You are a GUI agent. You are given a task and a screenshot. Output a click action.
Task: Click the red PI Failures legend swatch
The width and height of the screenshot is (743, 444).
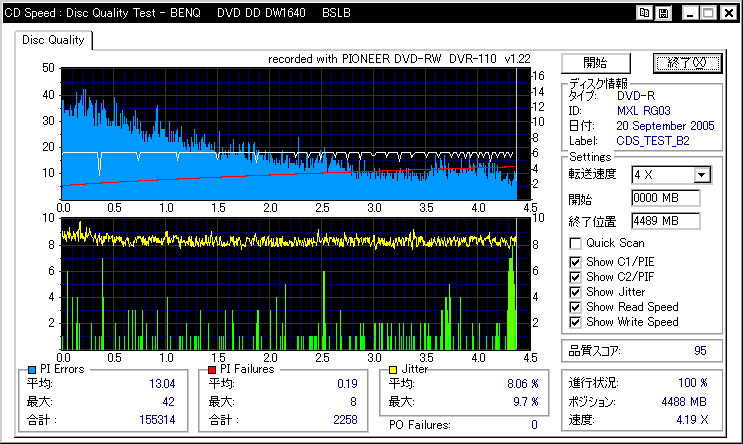[212, 370]
